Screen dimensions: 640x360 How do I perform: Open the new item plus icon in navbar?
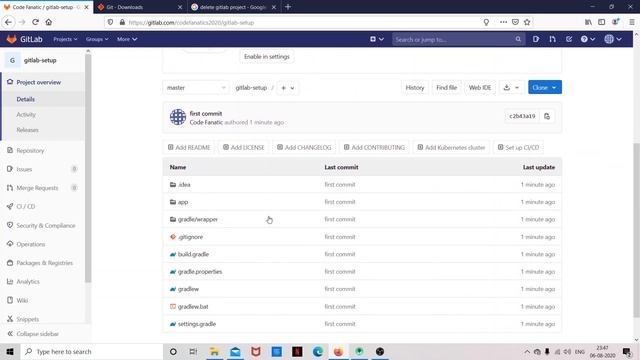[376, 39]
